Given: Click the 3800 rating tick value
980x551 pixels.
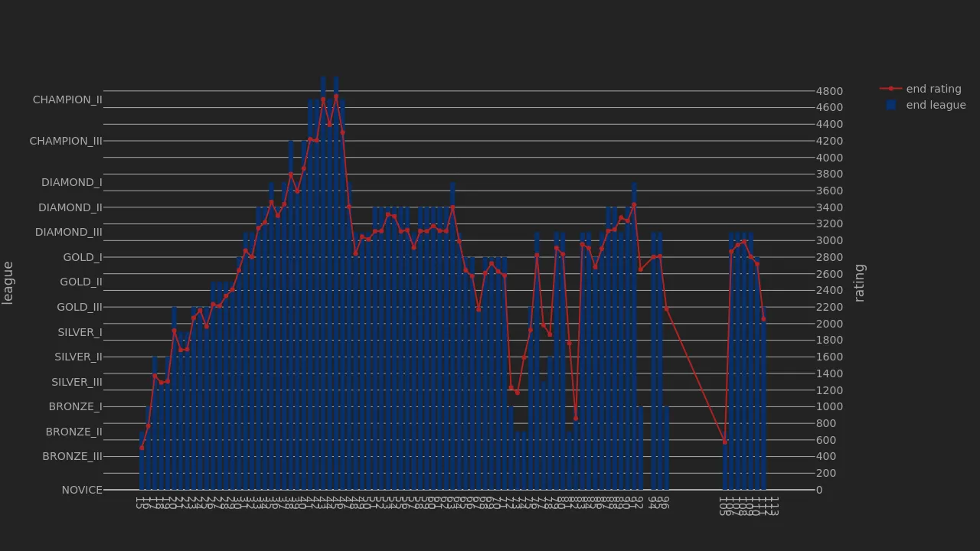Looking at the screenshot, I should coord(830,174).
